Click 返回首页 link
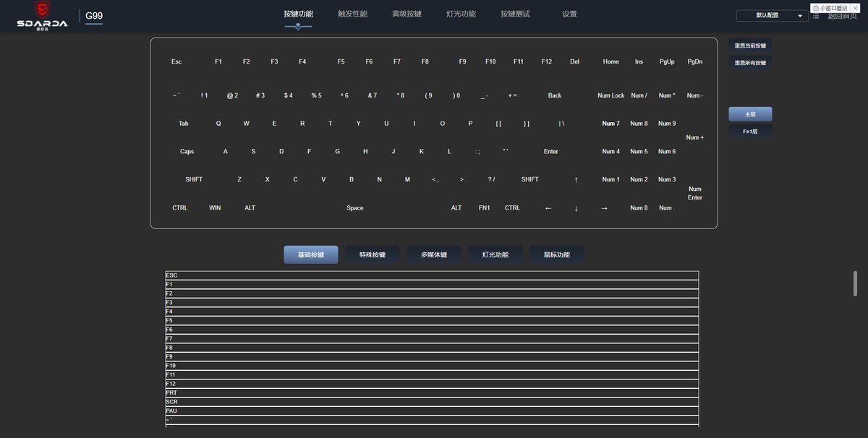 pyautogui.click(x=842, y=15)
